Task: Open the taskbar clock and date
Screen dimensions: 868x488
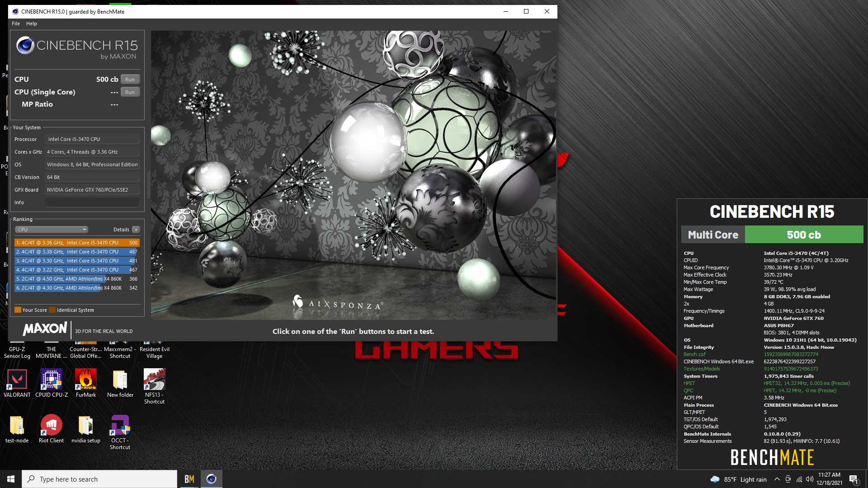Action: [x=829, y=479]
